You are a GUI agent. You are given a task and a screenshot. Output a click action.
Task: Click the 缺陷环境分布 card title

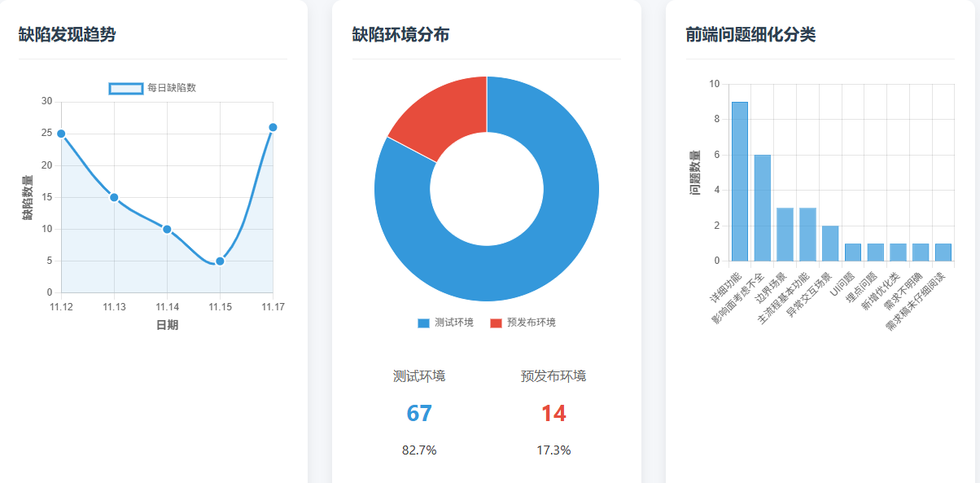[x=400, y=34]
